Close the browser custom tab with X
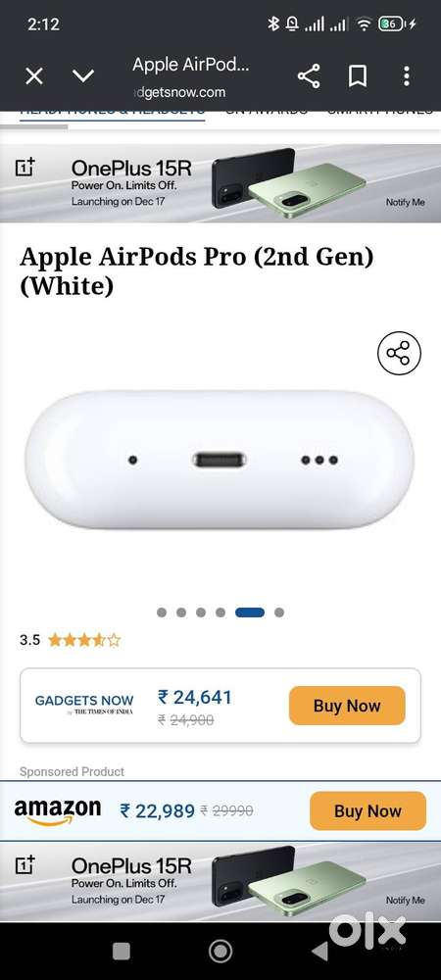441x980 pixels. (33, 76)
